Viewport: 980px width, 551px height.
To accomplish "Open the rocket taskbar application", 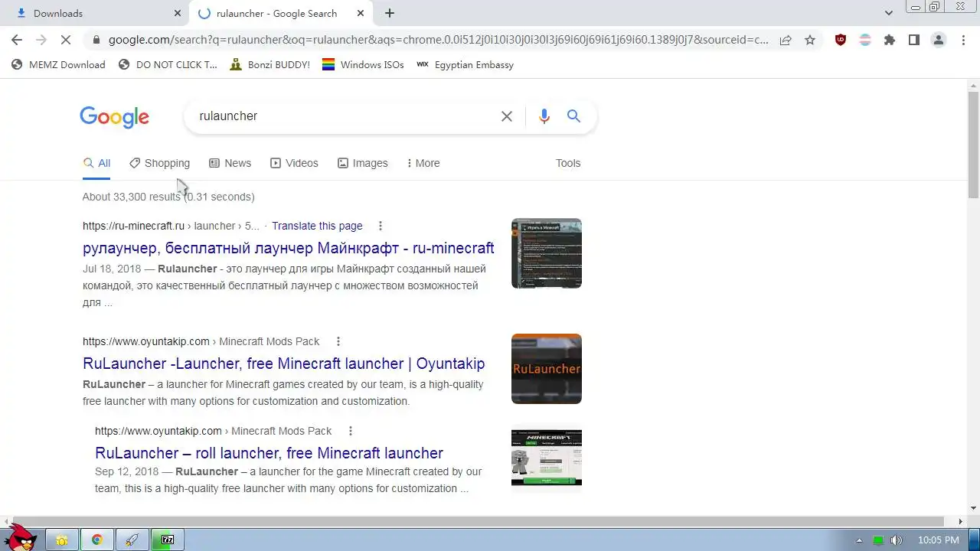I will (x=132, y=540).
